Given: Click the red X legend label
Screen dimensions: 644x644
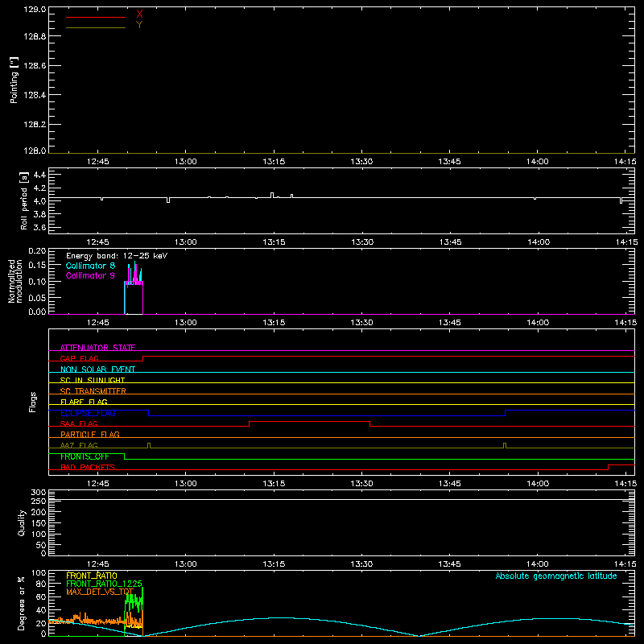Looking at the screenshot, I should [x=139, y=14].
